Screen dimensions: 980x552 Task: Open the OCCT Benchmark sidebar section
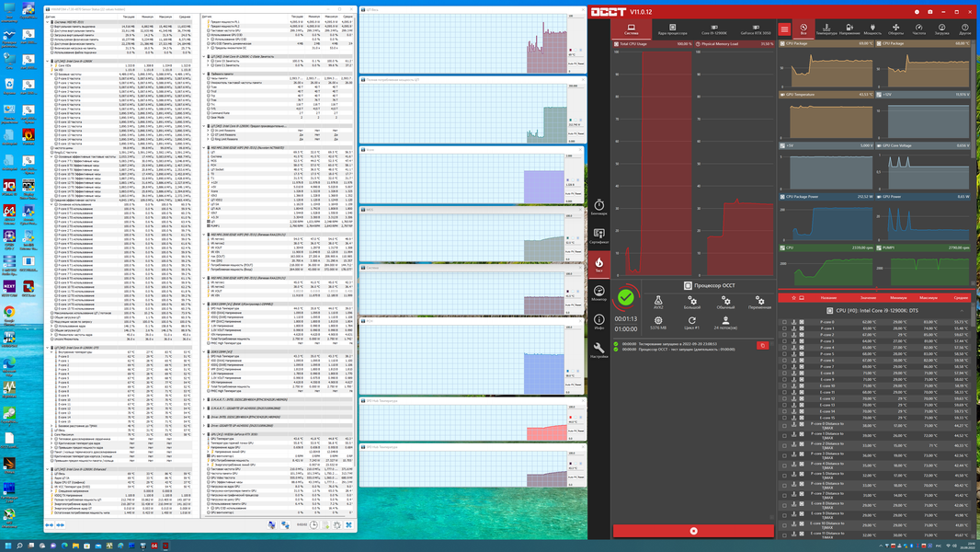click(598, 207)
